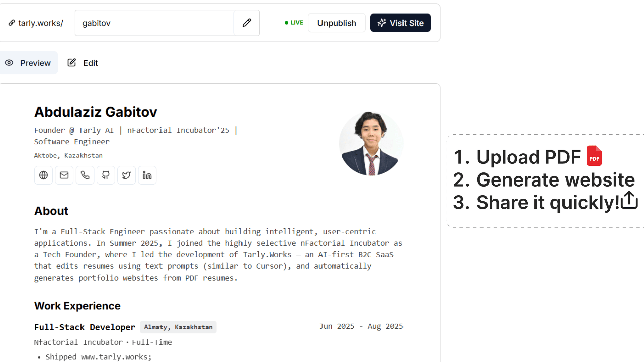Image resolution: width=644 pixels, height=362 pixels.
Task: Click the Visit Site button
Action: coord(400,23)
